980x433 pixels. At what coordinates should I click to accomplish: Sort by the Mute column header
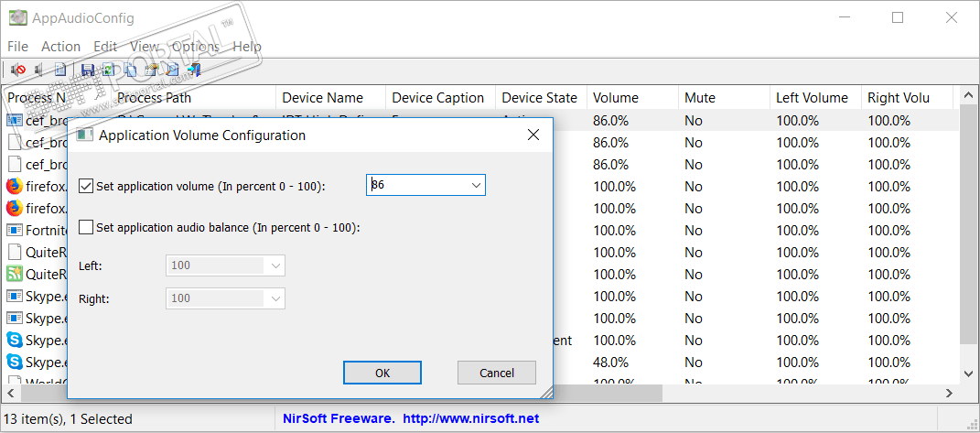point(700,98)
